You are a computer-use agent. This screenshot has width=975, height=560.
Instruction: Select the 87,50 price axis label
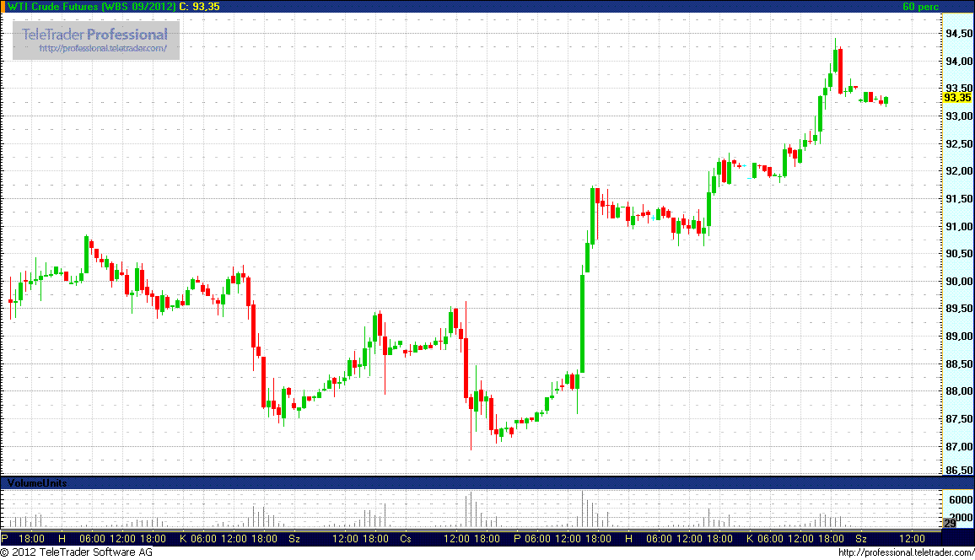(958, 419)
